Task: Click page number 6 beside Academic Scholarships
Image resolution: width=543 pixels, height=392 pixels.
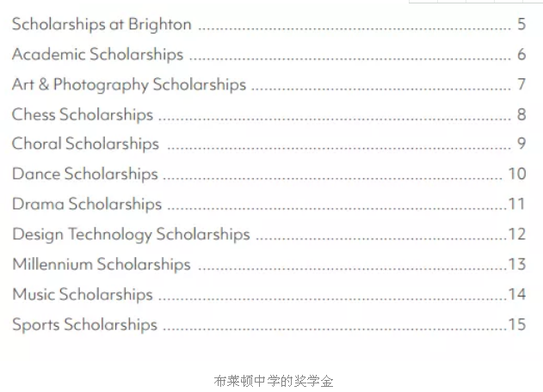Action: click(x=521, y=54)
